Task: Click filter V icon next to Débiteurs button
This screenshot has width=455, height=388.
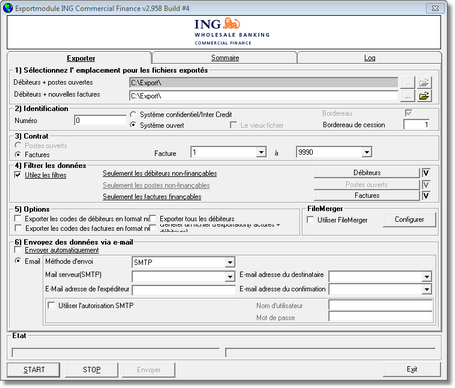Action: click(x=426, y=173)
